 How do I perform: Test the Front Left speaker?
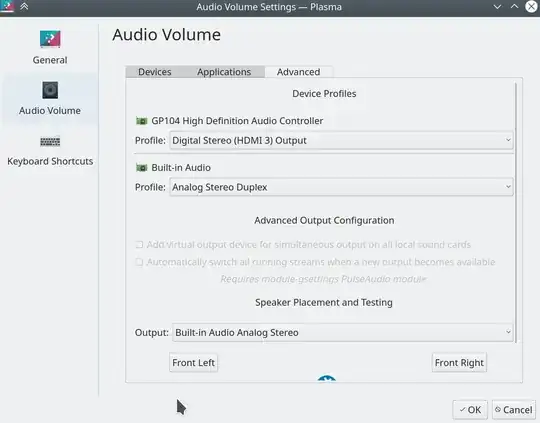point(194,363)
